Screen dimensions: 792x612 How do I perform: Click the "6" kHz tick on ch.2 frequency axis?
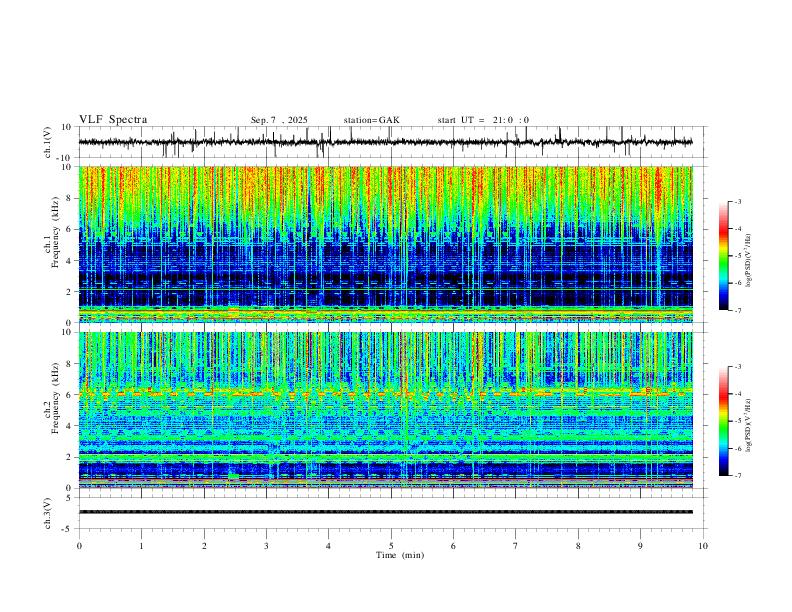[70, 395]
